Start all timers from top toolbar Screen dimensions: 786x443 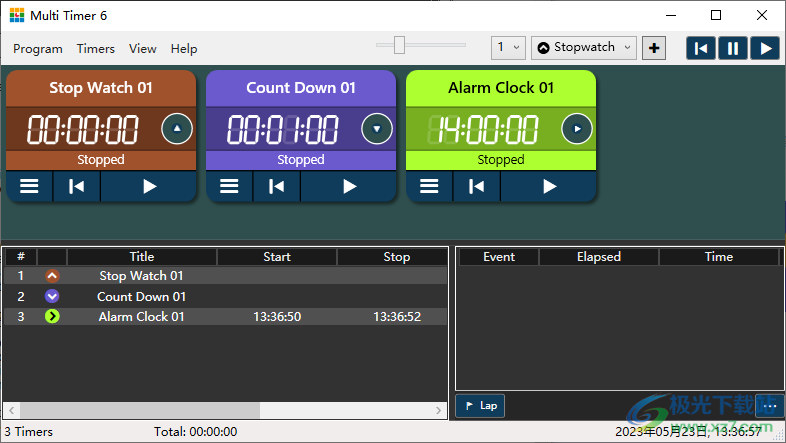pyautogui.click(x=765, y=48)
